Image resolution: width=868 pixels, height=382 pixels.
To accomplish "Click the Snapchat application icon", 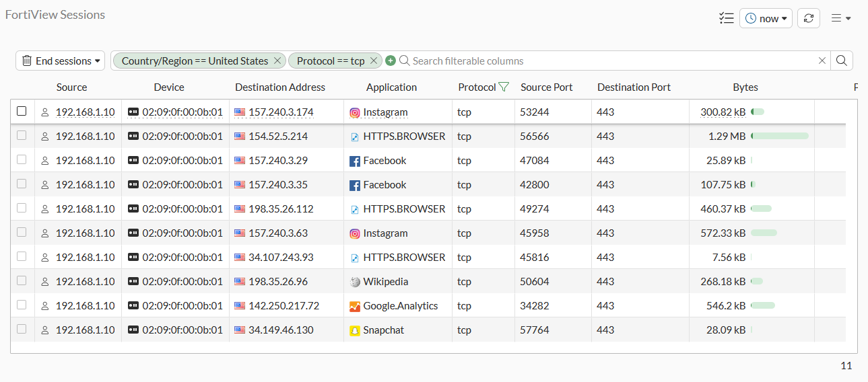I will coord(355,330).
